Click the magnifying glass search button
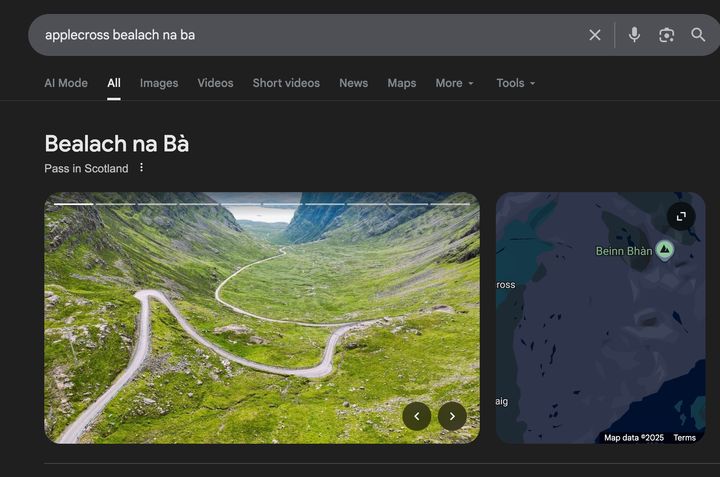720x477 pixels. [698, 35]
